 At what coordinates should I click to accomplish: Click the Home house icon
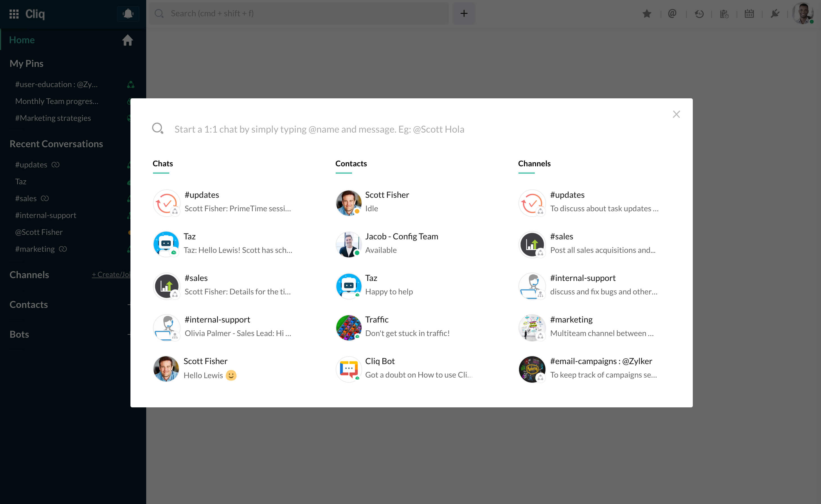[127, 40]
